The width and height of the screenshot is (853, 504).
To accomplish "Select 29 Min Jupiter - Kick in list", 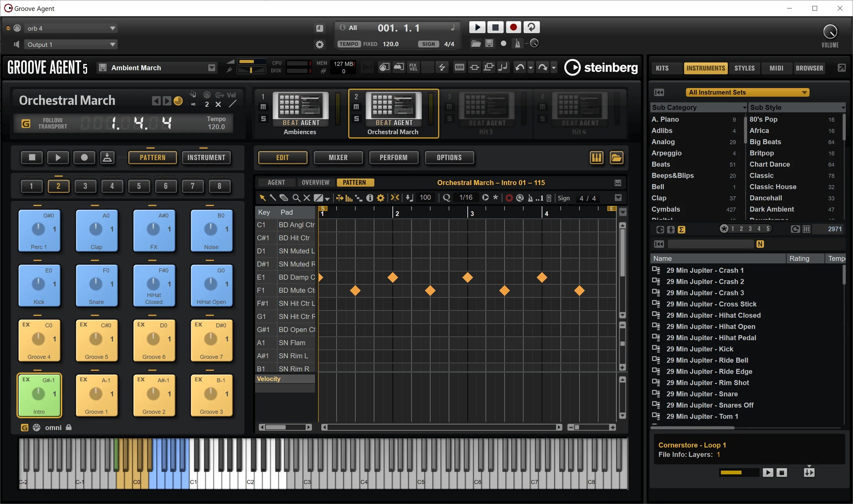I will coord(699,349).
